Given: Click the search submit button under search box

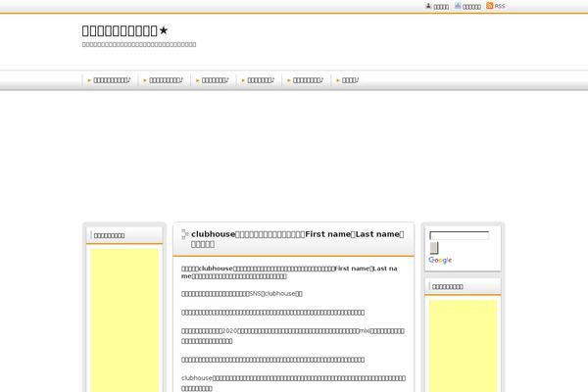Looking at the screenshot, I should [434, 248].
